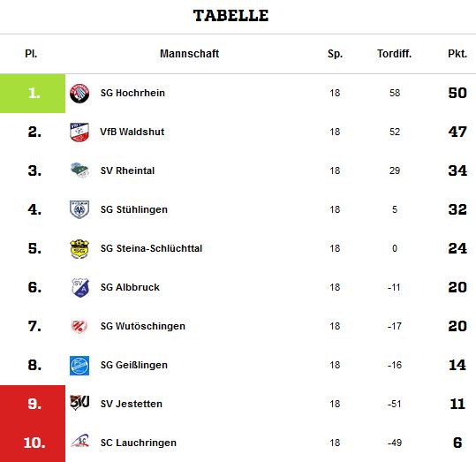The width and height of the screenshot is (476, 462).
Task: Follow the SG Steina-Schlüchttal team link
Action: pyautogui.click(x=151, y=248)
